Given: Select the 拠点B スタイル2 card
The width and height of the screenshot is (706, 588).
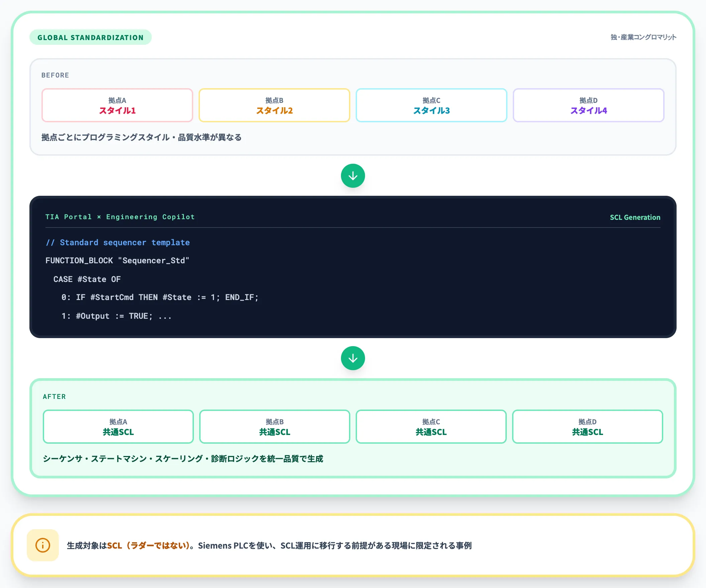Looking at the screenshot, I should pyautogui.click(x=274, y=105).
